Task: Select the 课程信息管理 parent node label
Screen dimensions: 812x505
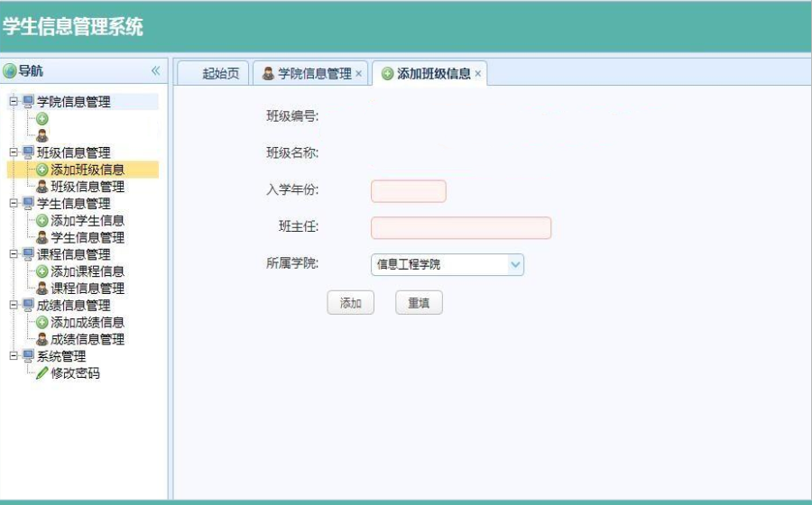Action: pos(74,254)
